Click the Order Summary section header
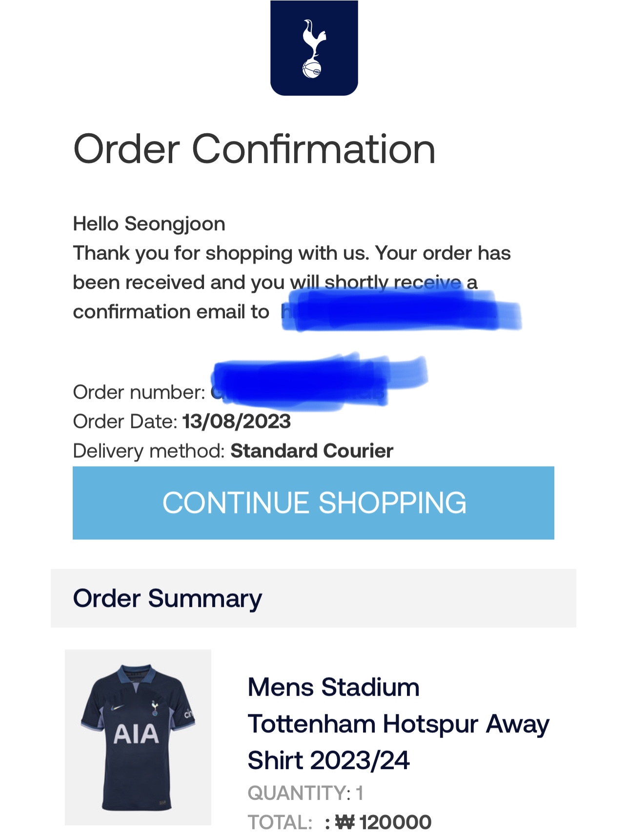Viewport: 629px width, 840px height. [x=167, y=598]
